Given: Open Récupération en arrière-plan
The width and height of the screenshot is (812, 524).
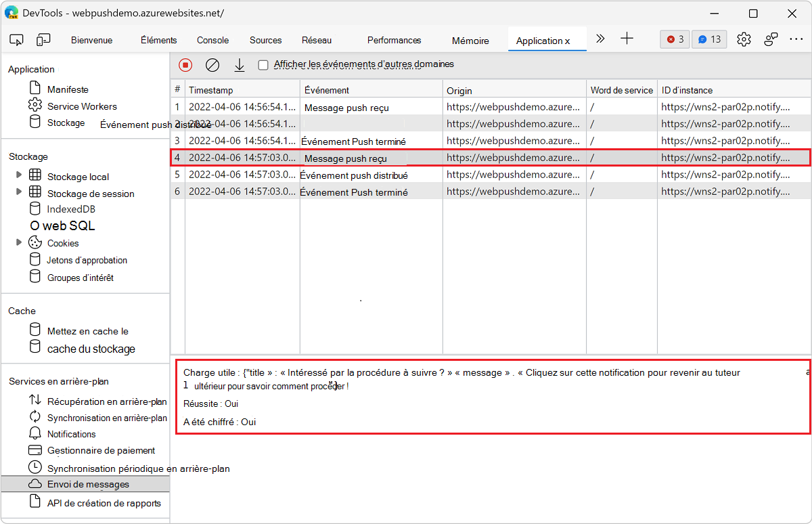Looking at the screenshot, I should tap(107, 401).
